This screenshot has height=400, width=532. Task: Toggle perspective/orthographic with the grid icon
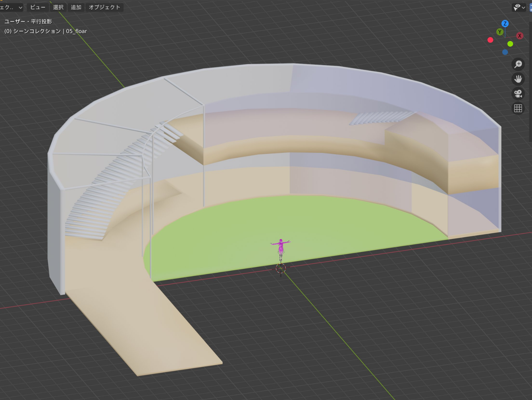click(518, 108)
